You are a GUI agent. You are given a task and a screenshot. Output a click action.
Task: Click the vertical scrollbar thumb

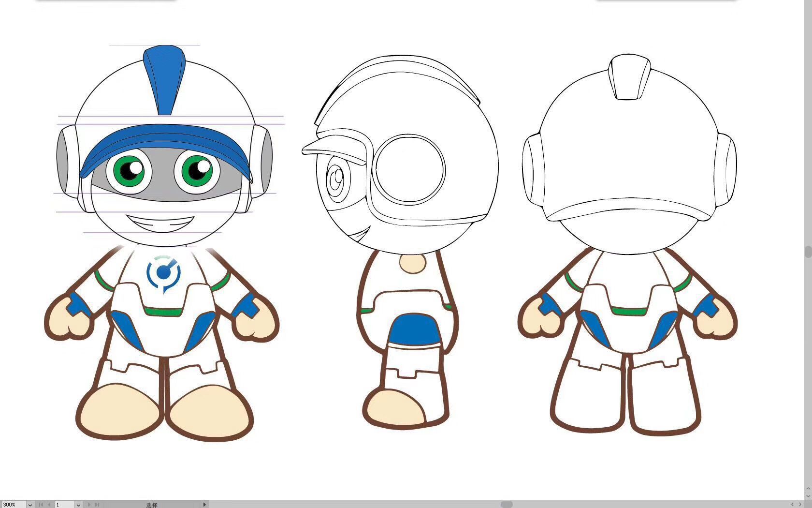[808, 252]
